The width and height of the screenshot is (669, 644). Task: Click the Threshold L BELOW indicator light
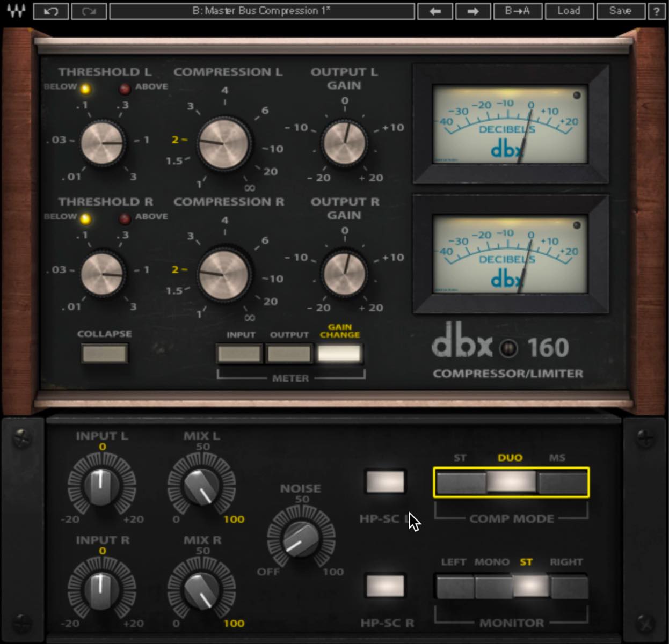pos(85,89)
